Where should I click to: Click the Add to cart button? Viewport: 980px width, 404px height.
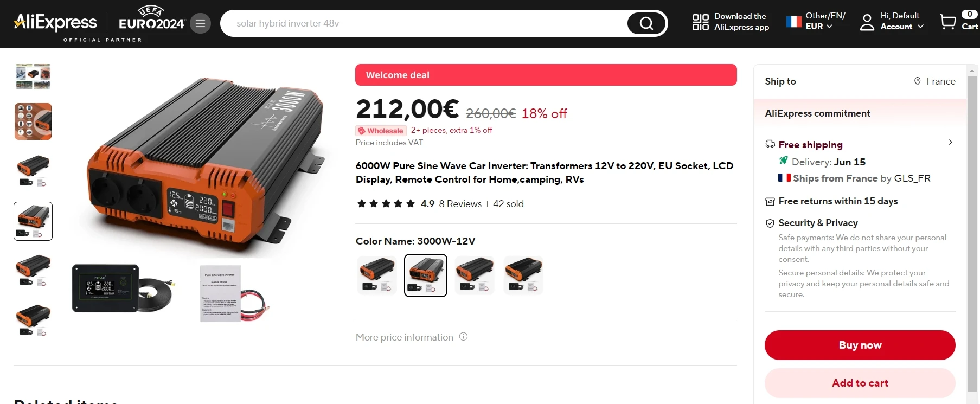coord(860,383)
